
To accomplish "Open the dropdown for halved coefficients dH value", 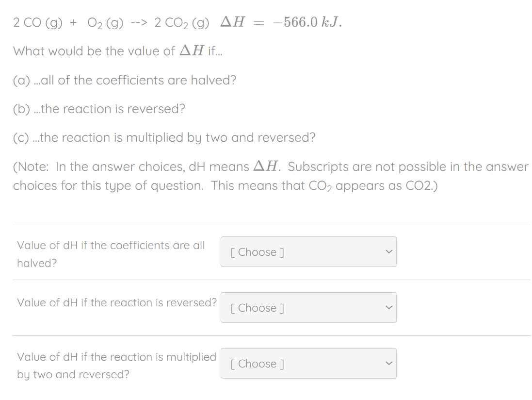I will 308,251.
